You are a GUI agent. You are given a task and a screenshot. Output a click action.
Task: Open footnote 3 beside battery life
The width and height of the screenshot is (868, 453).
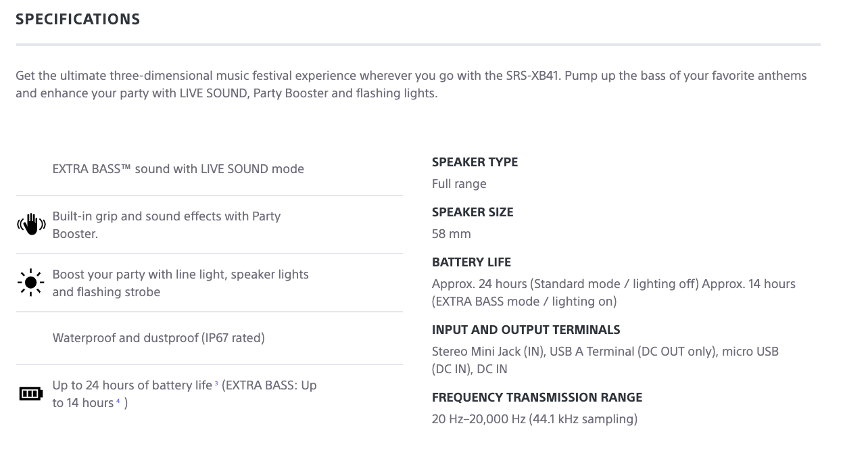tap(216, 383)
